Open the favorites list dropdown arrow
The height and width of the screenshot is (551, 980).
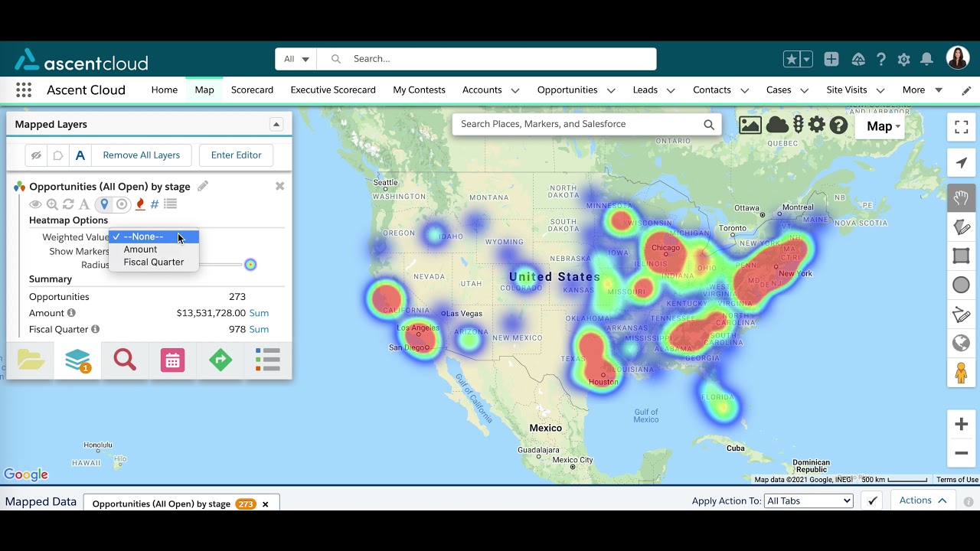pos(806,59)
